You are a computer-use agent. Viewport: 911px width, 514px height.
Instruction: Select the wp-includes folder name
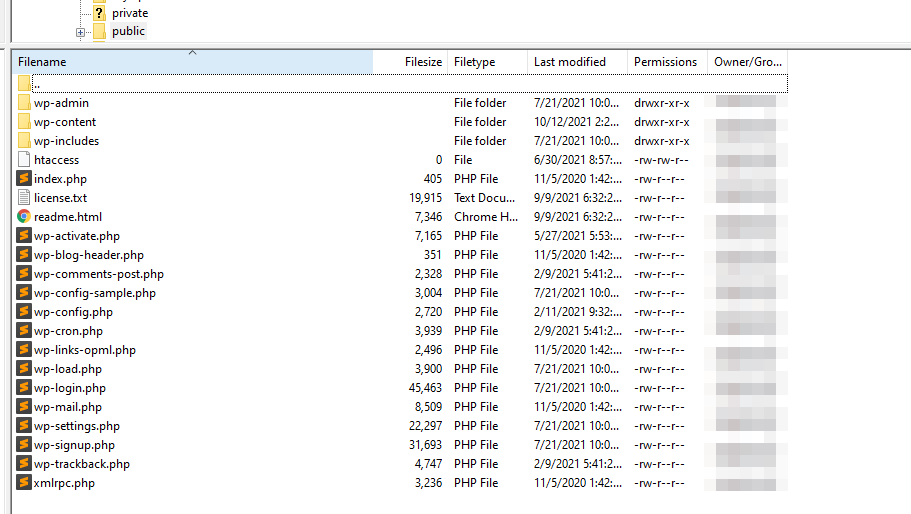(66, 141)
